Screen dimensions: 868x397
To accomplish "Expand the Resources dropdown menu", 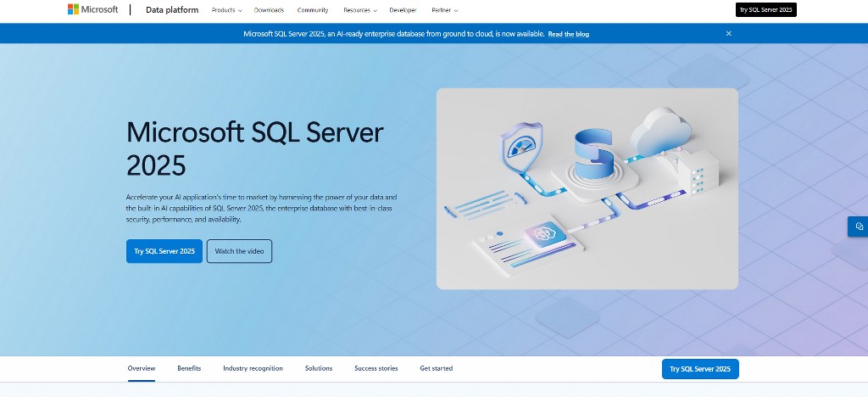I will click(x=359, y=10).
